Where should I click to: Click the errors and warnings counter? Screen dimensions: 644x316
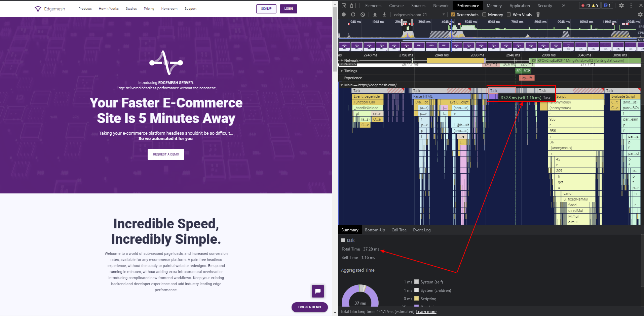[590, 5]
